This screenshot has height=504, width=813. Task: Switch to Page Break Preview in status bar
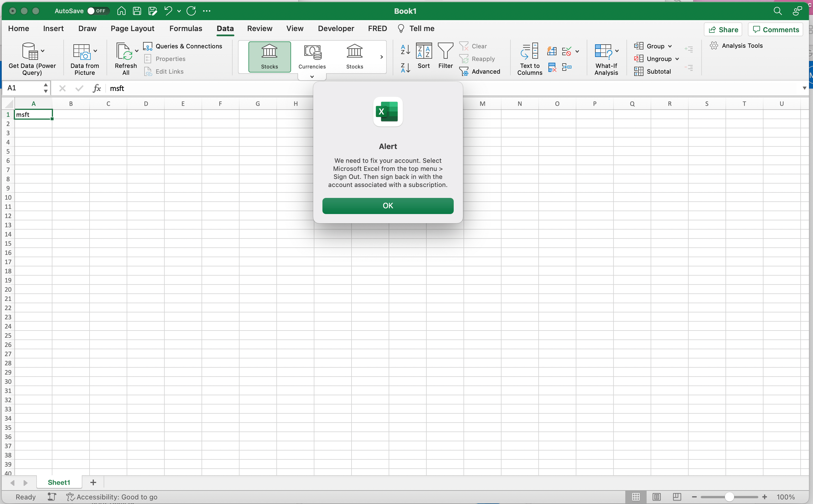[x=677, y=497]
